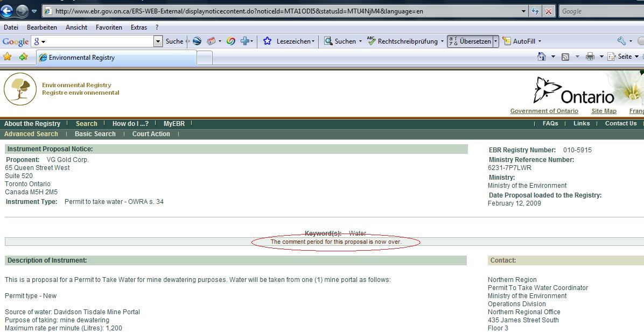
Task: Open the Lesezeichen dropdown
Action: (295, 41)
